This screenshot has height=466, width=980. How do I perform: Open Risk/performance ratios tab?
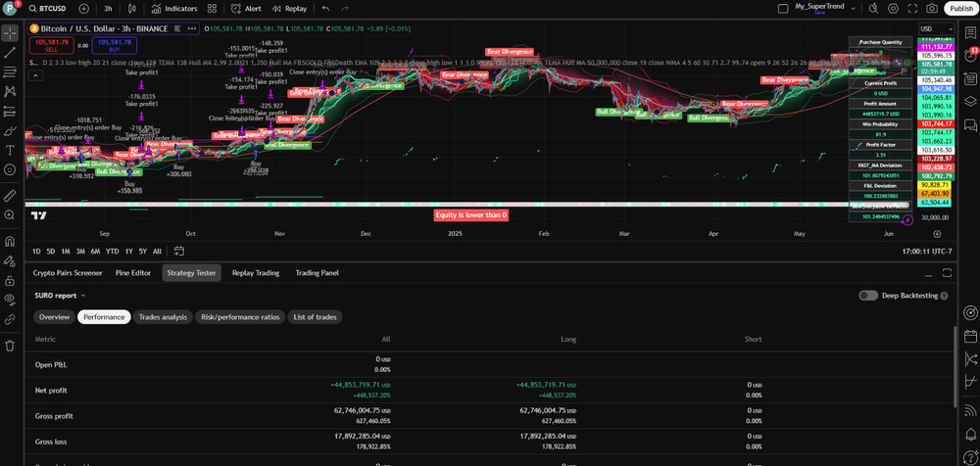(x=241, y=317)
